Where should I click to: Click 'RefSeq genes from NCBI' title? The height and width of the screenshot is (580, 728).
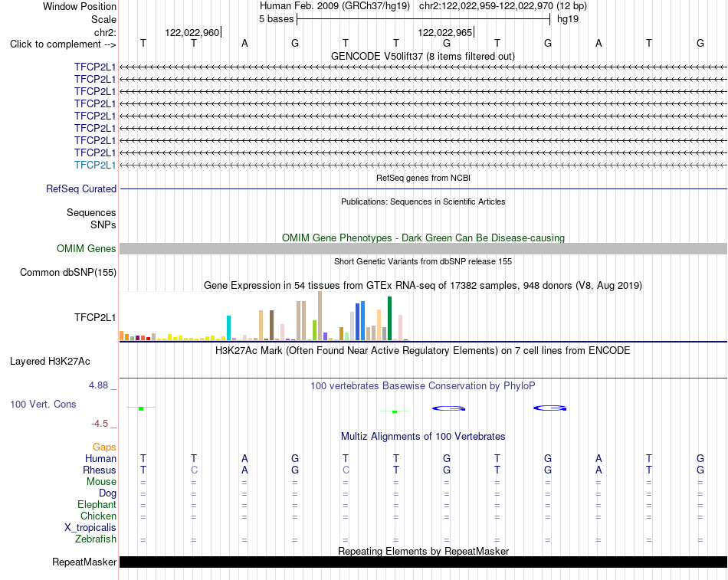coord(423,178)
